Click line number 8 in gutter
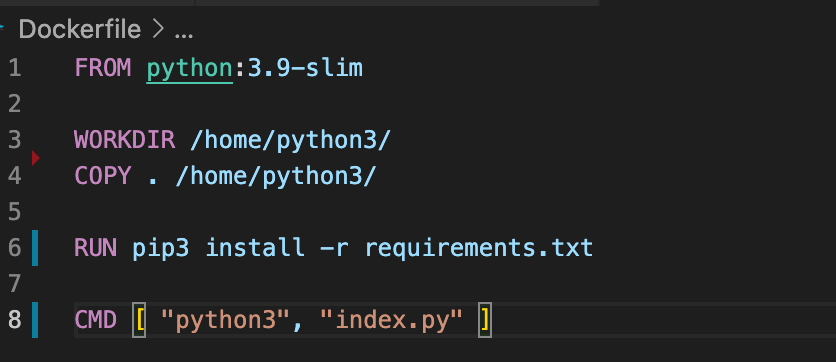The height and width of the screenshot is (362, 836). [x=15, y=319]
